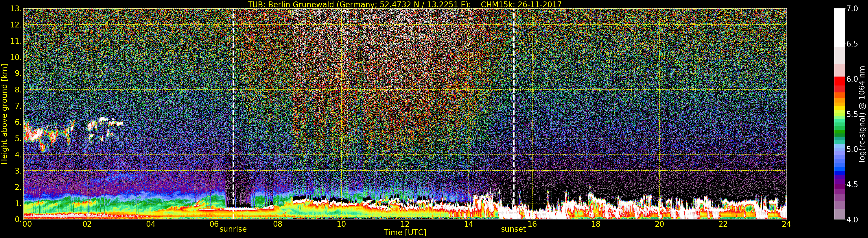Click height axis tick '10.'
This screenshot has width=868, height=238.
click(16, 57)
